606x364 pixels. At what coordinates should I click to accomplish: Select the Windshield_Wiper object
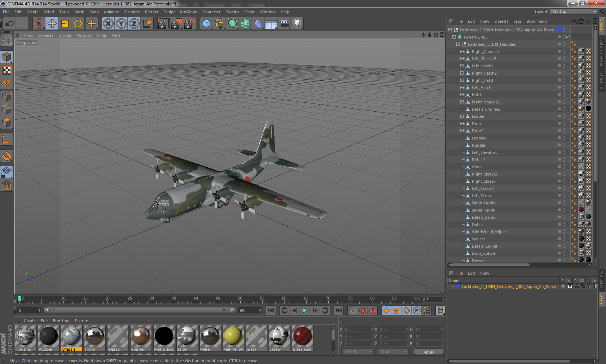pos(489,232)
